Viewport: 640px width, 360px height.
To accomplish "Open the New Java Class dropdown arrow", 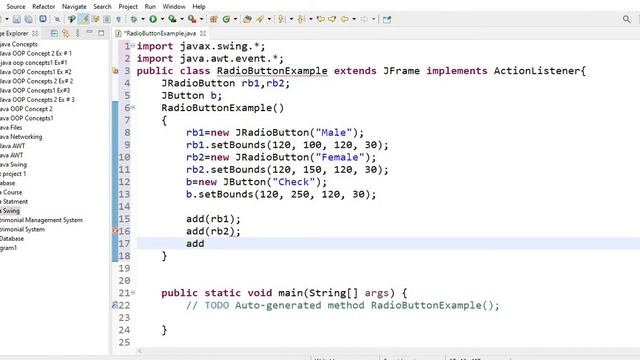I will (x=235, y=19).
